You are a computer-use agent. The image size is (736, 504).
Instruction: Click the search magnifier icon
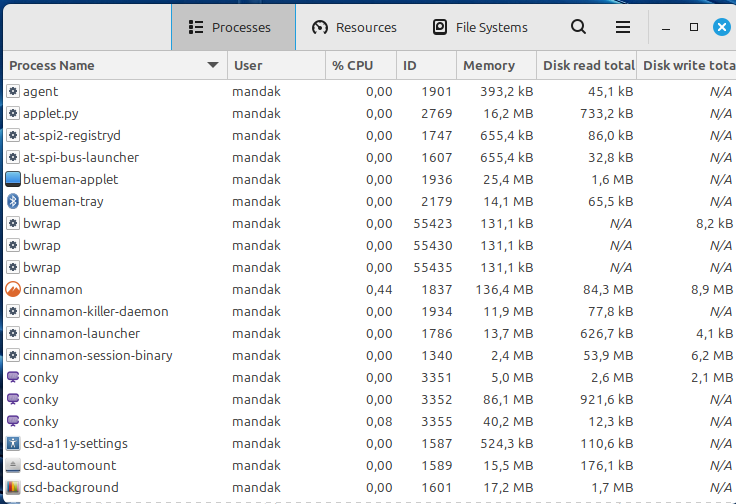click(578, 27)
